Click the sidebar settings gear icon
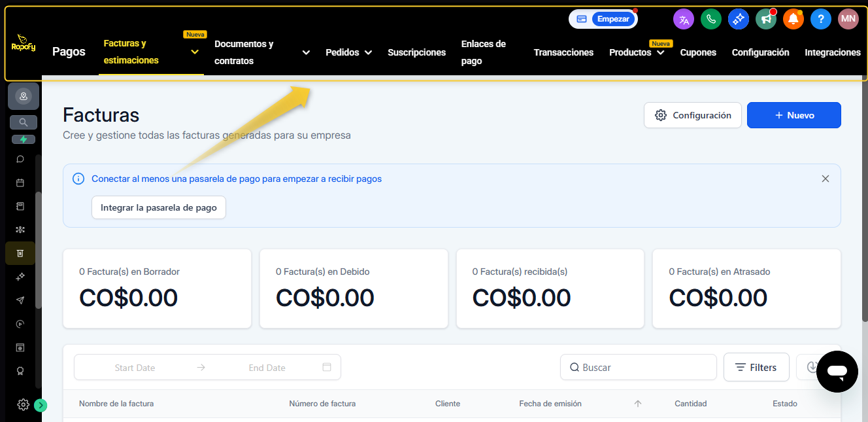868x422 pixels. [23, 405]
